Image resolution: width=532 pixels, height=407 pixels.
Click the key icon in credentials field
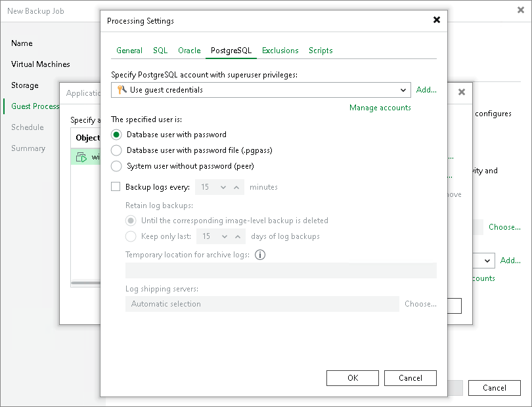122,90
